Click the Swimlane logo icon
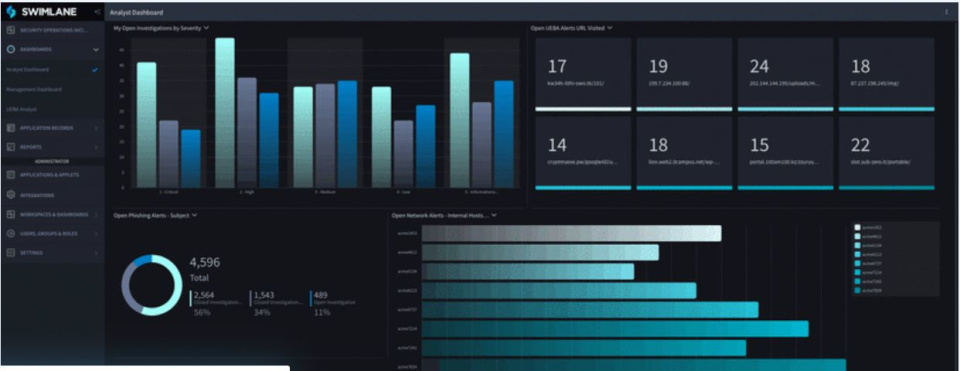This screenshot has height=371, width=960. click(11, 12)
